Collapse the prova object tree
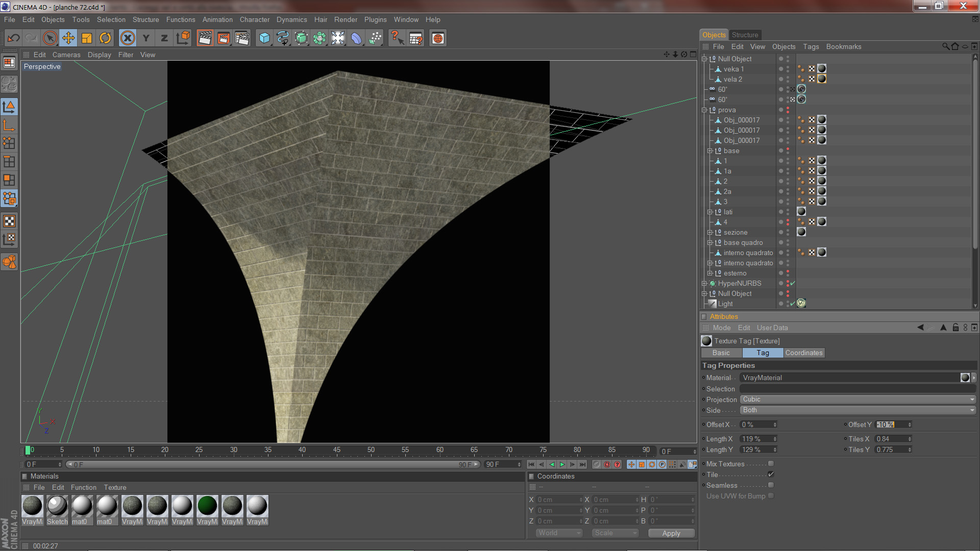This screenshot has width=980, height=551. coord(704,110)
